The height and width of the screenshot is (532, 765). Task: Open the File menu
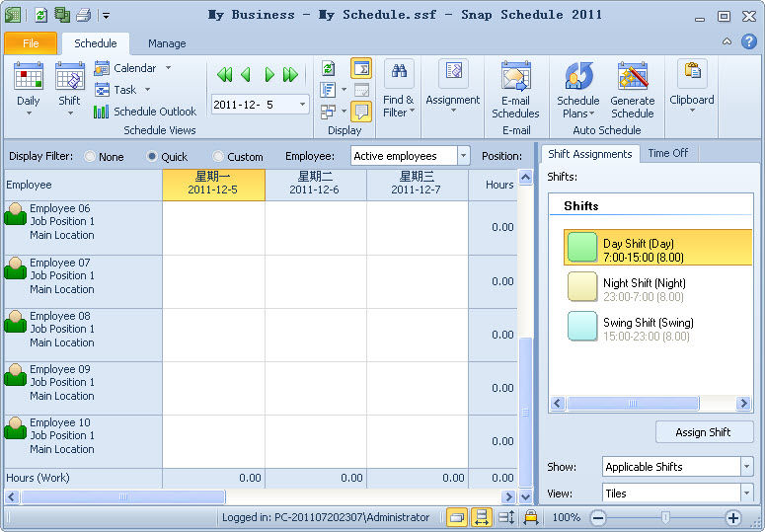[31, 43]
